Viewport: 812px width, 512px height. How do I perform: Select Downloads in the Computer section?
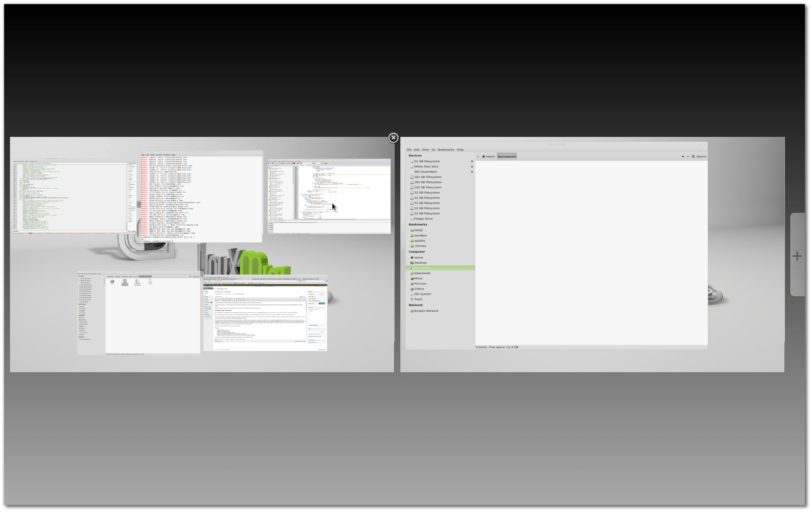click(422, 273)
